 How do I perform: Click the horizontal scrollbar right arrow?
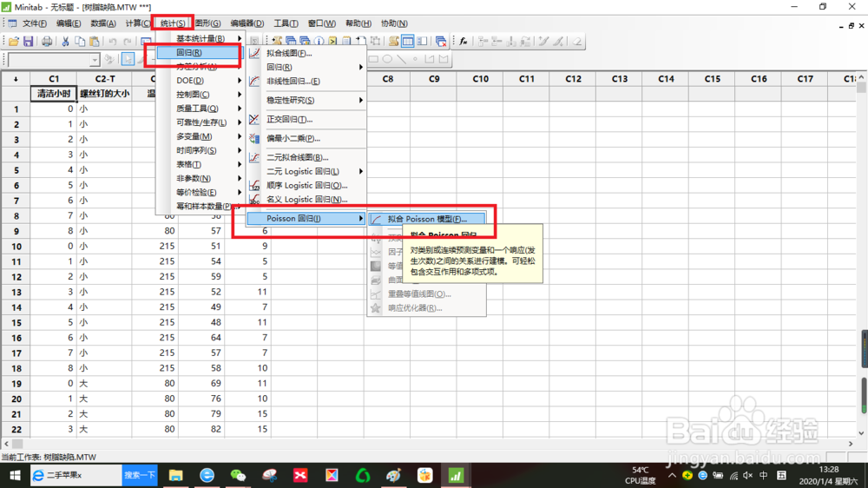click(x=851, y=444)
